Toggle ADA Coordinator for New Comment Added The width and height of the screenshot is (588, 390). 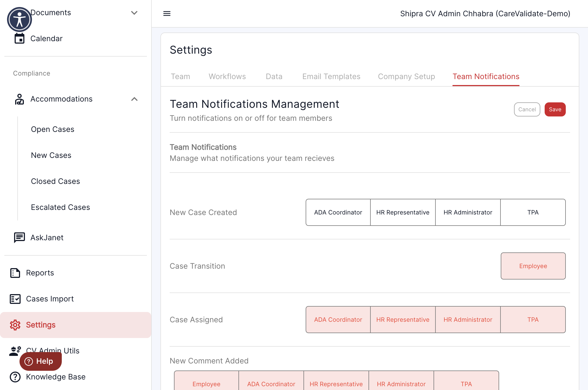[x=271, y=381]
